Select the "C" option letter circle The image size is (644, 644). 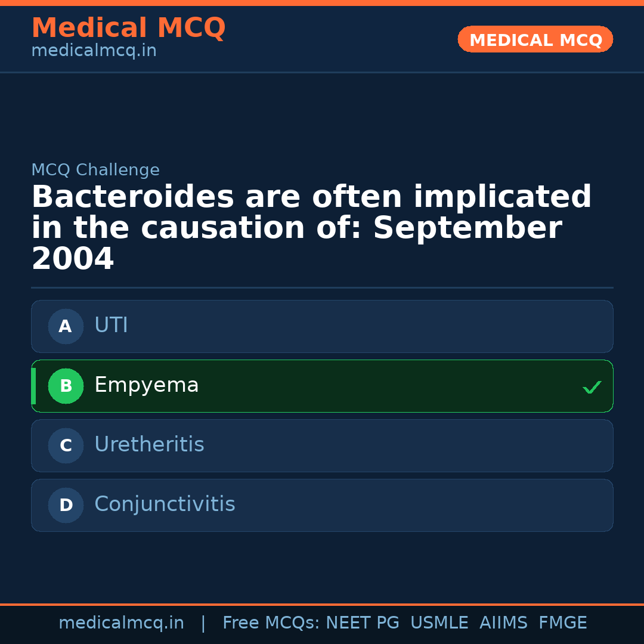coord(66,445)
